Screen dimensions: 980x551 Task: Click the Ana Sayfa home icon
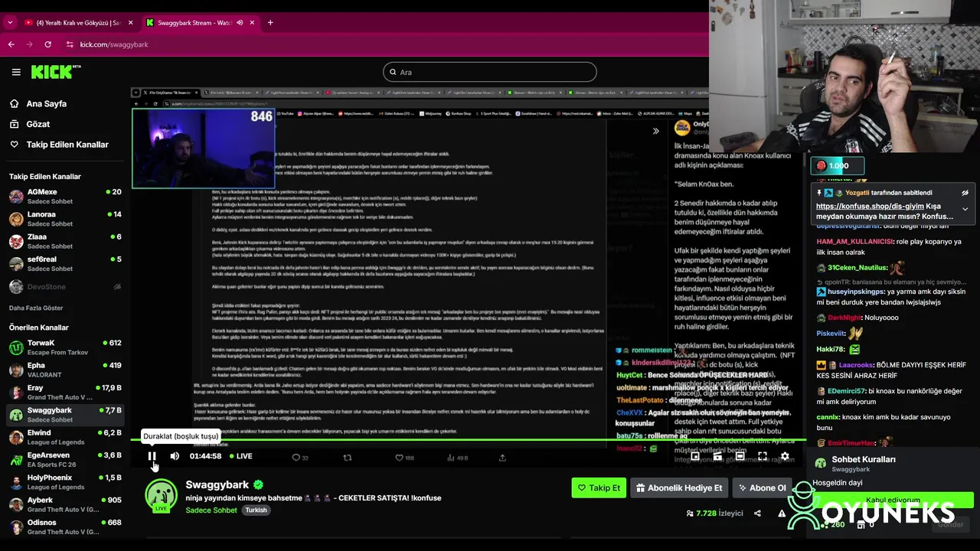(x=14, y=103)
